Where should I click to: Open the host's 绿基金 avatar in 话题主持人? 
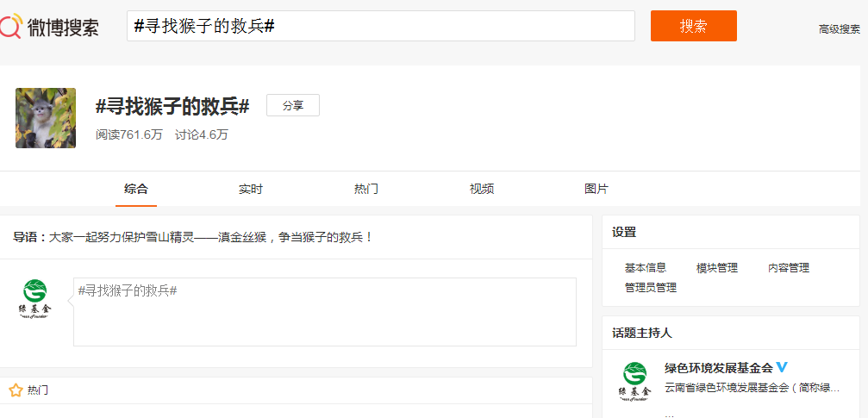click(x=634, y=382)
